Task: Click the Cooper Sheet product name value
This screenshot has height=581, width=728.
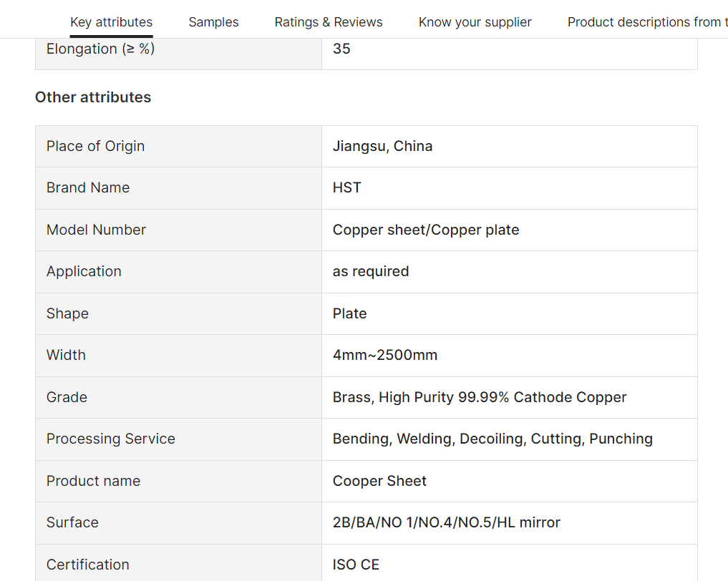Action: click(379, 481)
